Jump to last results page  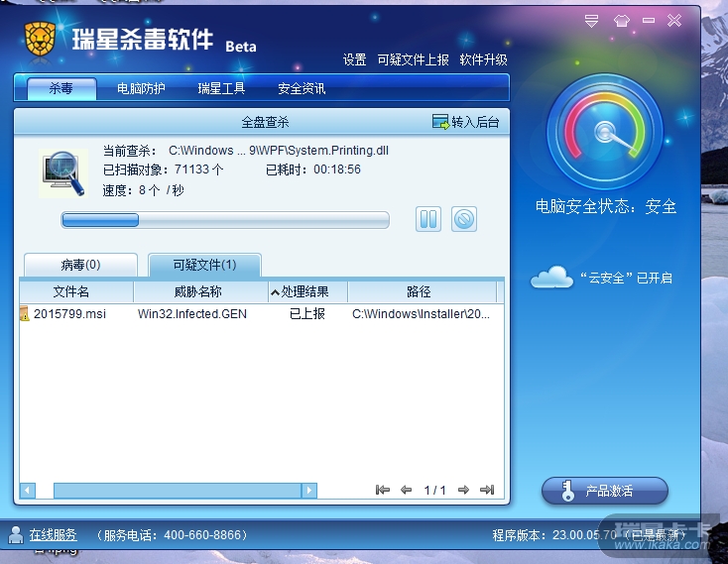(x=487, y=490)
